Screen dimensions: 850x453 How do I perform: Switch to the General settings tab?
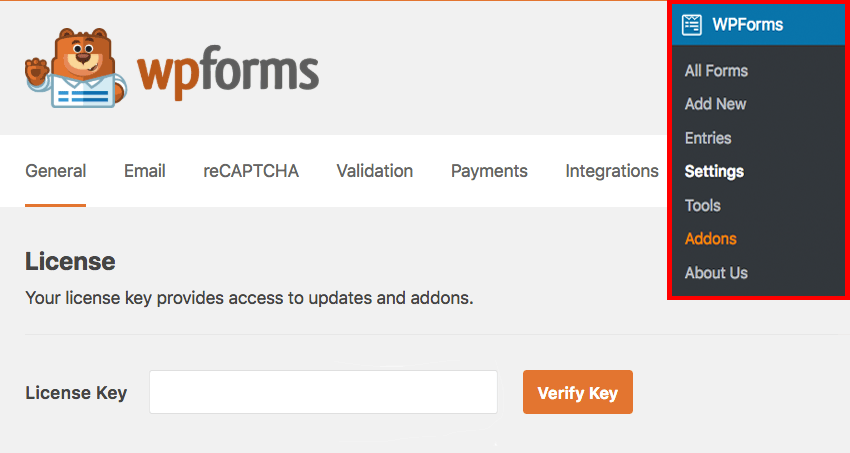55,171
